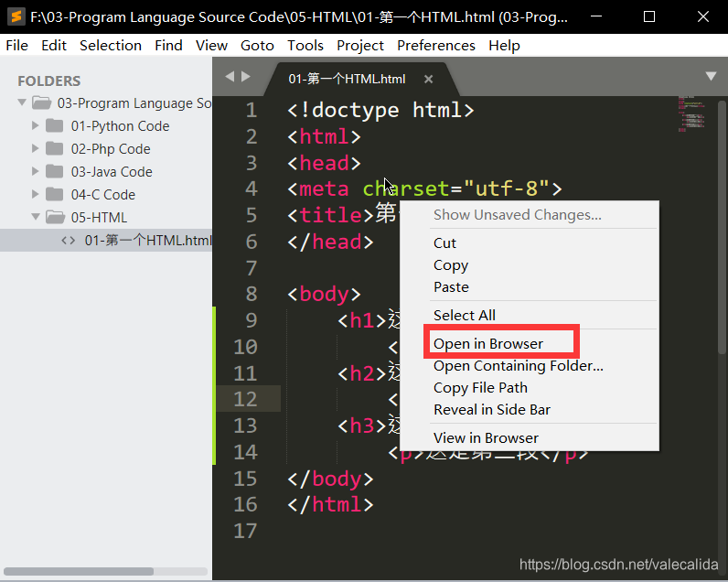The width and height of the screenshot is (728, 582).
Task: Select the 04-C Code folder name
Action: 103,194
